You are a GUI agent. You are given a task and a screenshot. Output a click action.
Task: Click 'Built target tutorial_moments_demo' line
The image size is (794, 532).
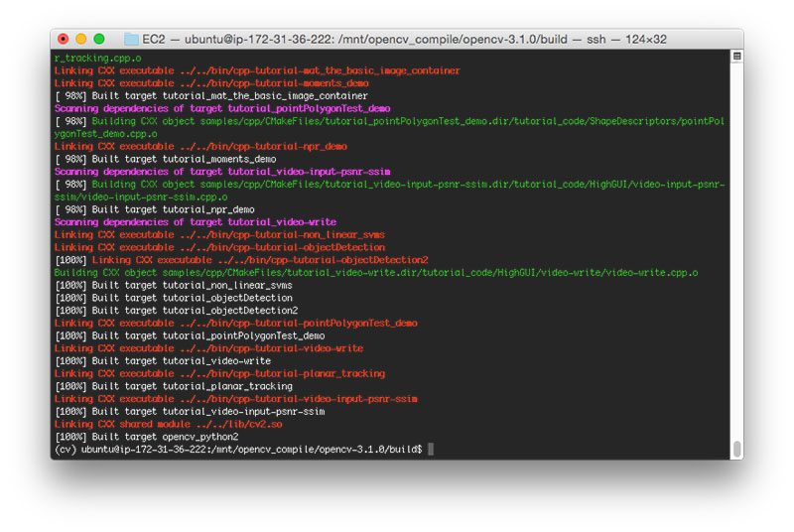click(x=166, y=159)
